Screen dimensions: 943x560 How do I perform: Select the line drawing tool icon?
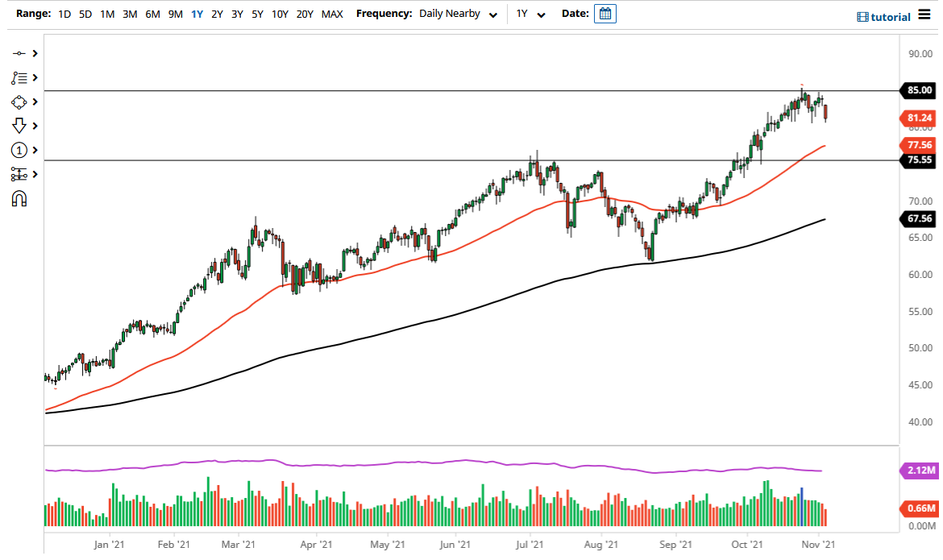tap(19, 53)
